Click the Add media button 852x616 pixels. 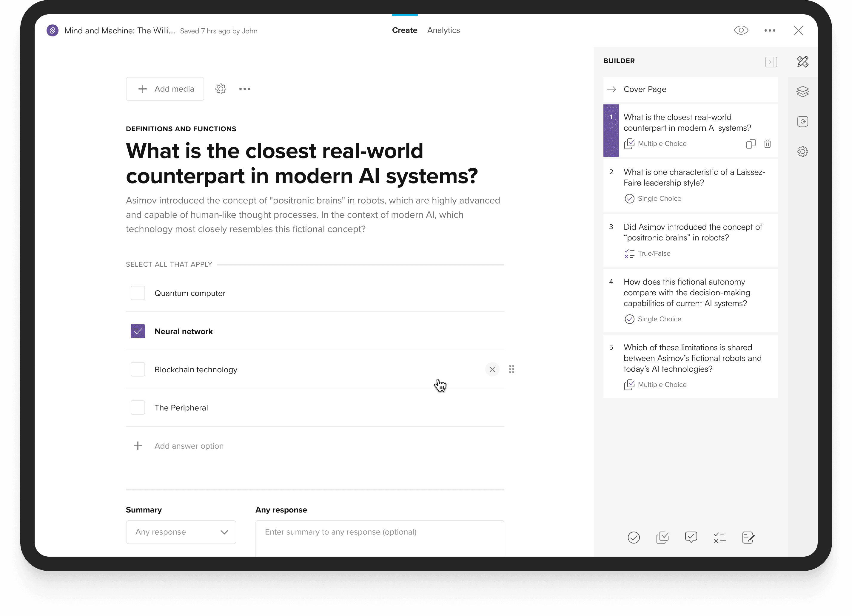click(x=165, y=89)
